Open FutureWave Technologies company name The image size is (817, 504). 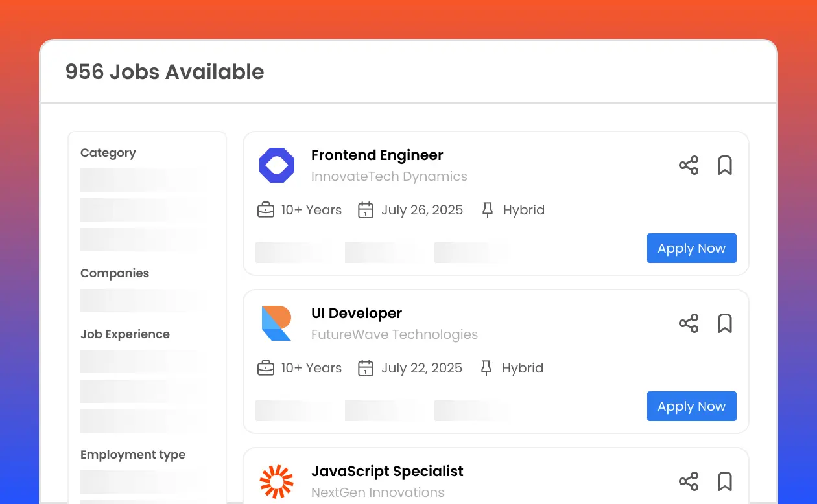[x=394, y=334]
